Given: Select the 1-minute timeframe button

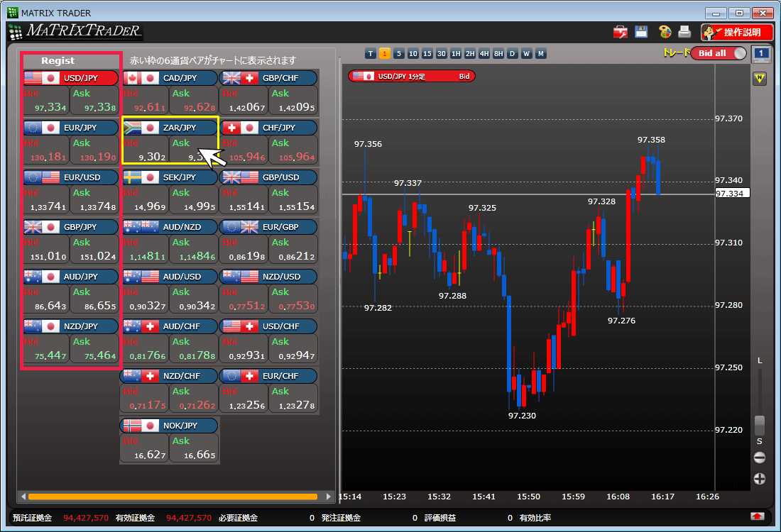Looking at the screenshot, I should (x=385, y=54).
